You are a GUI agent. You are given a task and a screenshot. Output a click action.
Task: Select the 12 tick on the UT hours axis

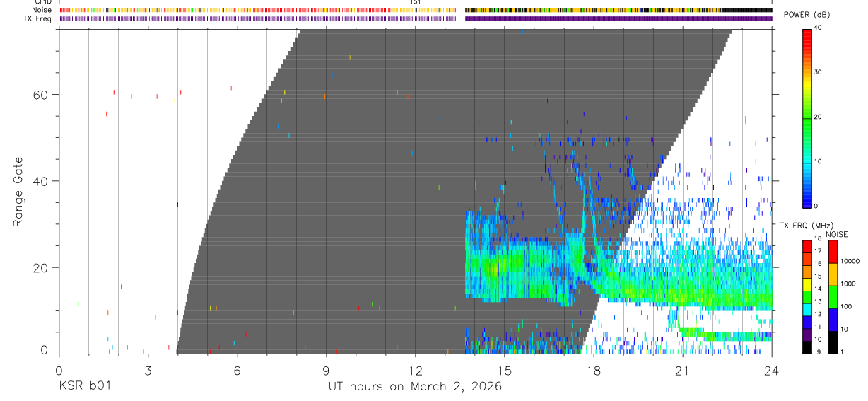click(x=415, y=369)
